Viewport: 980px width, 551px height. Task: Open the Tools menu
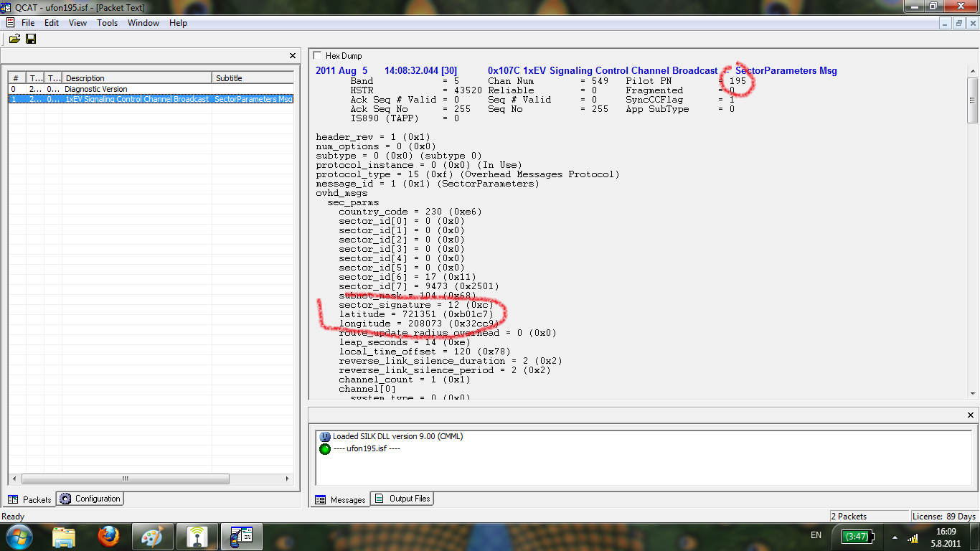108,23
